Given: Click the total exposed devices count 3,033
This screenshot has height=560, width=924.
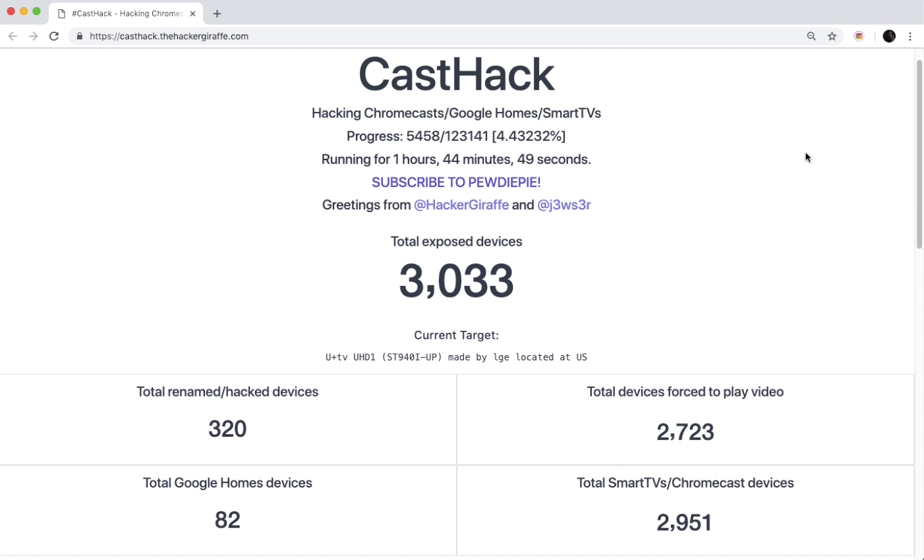Looking at the screenshot, I should coord(456,281).
